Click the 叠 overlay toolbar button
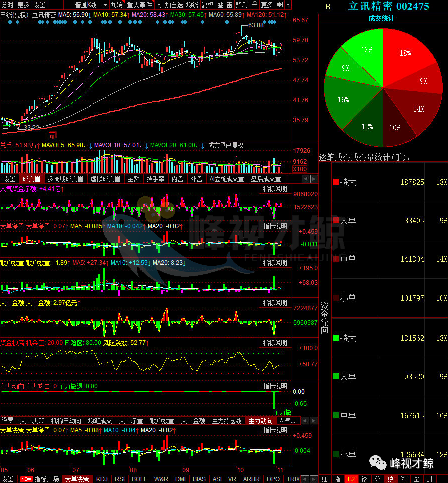The width and height of the screenshot is (448, 483). [x=220, y=5]
